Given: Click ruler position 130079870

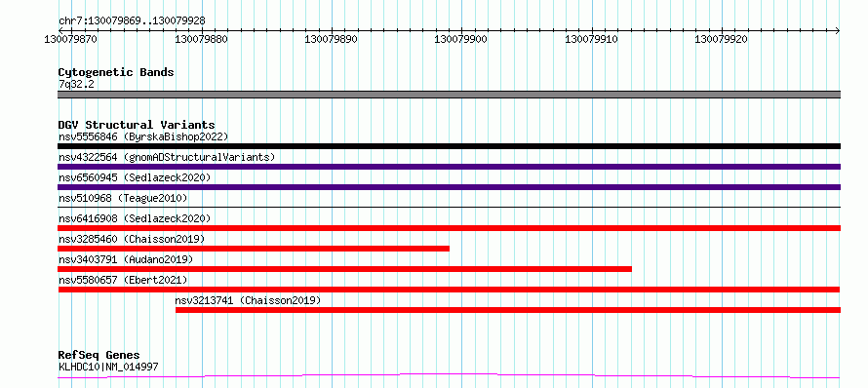Looking at the screenshot, I should pos(71,39).
